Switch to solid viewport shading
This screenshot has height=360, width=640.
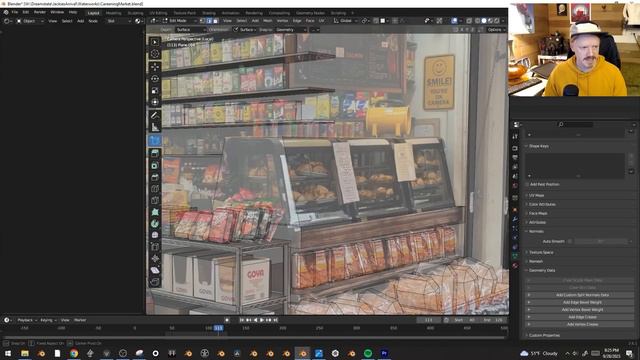484,20
